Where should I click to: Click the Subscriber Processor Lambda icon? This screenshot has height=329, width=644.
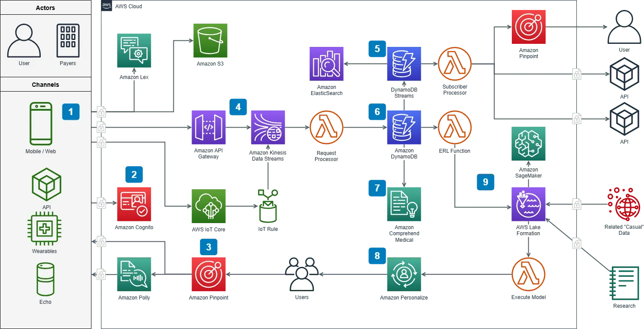[x=455, y=64]
